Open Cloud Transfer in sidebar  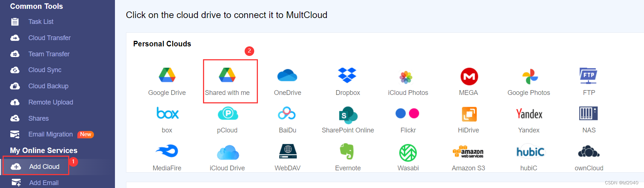click(49, 38)
